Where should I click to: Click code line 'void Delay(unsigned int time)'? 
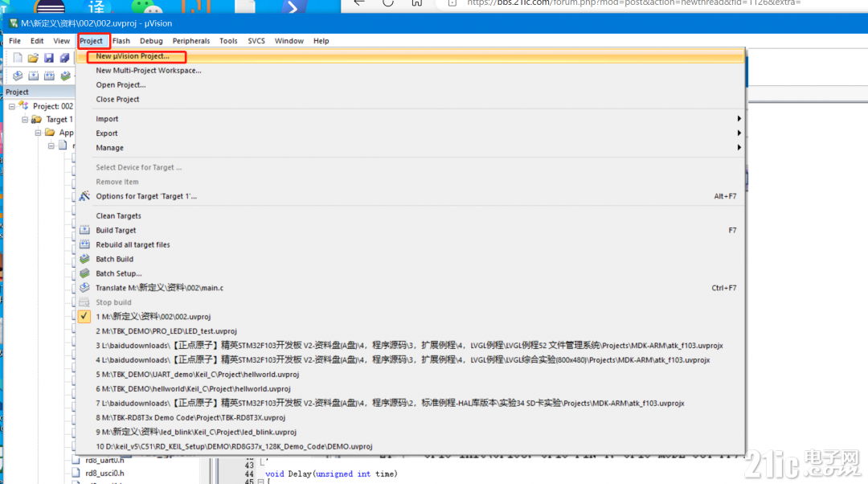click(331, 474)
